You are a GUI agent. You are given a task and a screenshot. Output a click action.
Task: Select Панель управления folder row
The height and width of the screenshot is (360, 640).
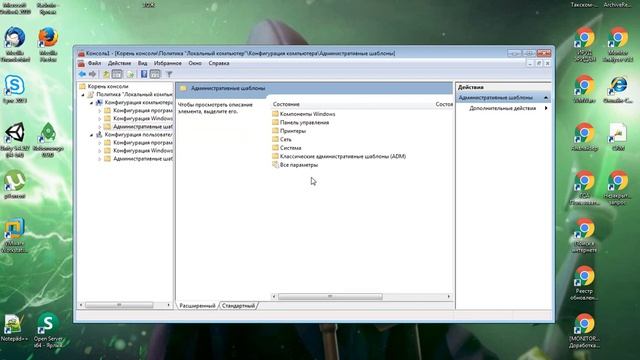pyautogui.click(x=300, y=122)
